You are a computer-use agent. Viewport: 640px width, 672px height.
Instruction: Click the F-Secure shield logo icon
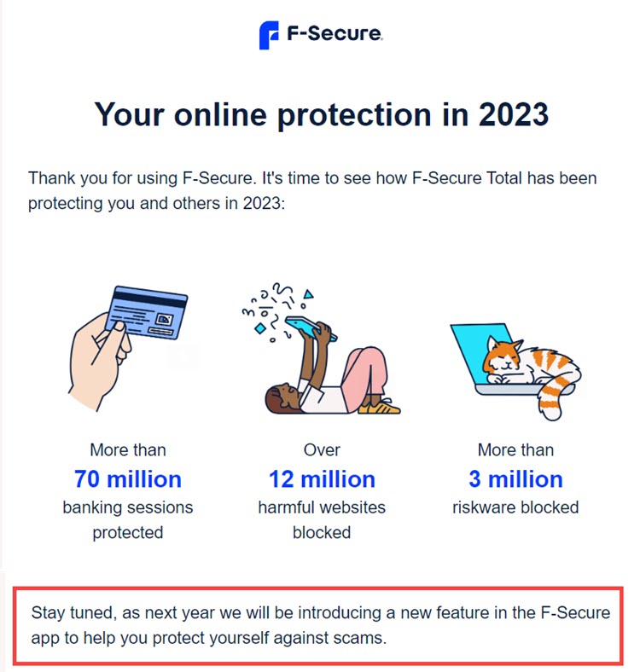269,36
